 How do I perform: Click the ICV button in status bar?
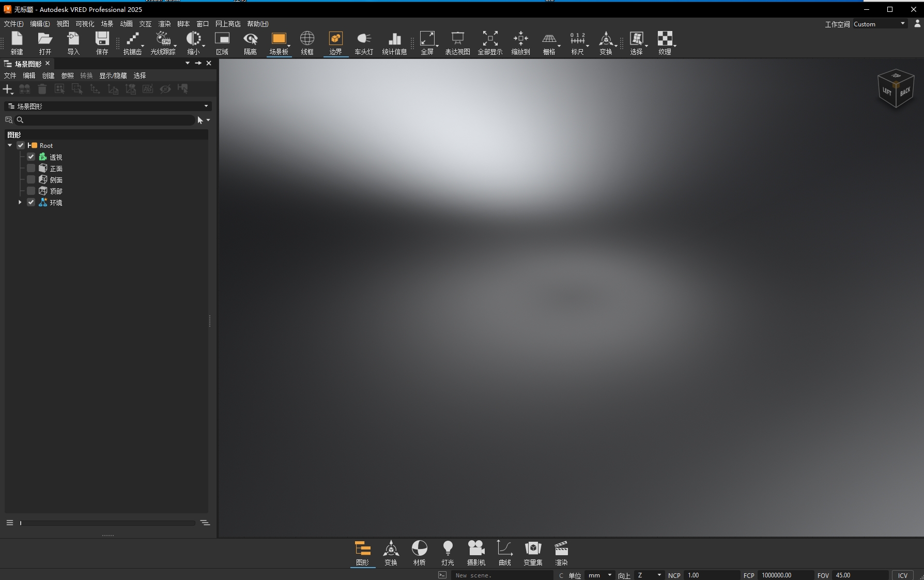pyautogui.click(x=902, y=575)
